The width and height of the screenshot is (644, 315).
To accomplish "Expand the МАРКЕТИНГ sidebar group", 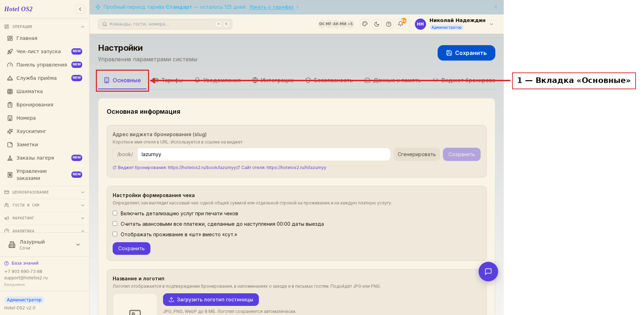I will [x=44, y=218].
